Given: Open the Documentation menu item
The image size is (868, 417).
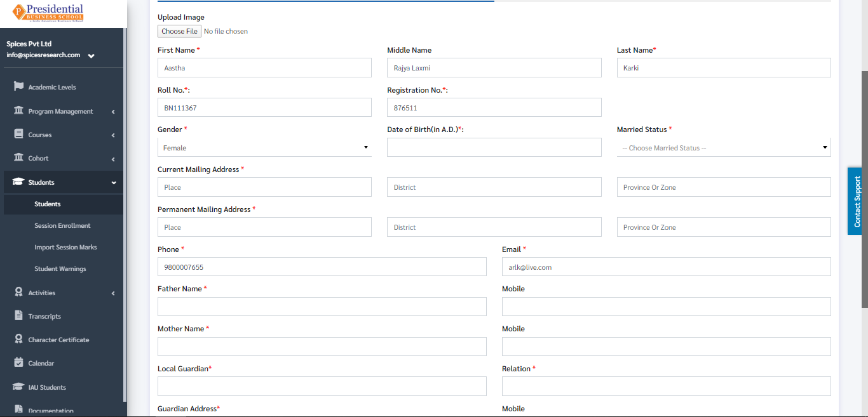Looking at the screenshot, I should [x=51, y=411].
